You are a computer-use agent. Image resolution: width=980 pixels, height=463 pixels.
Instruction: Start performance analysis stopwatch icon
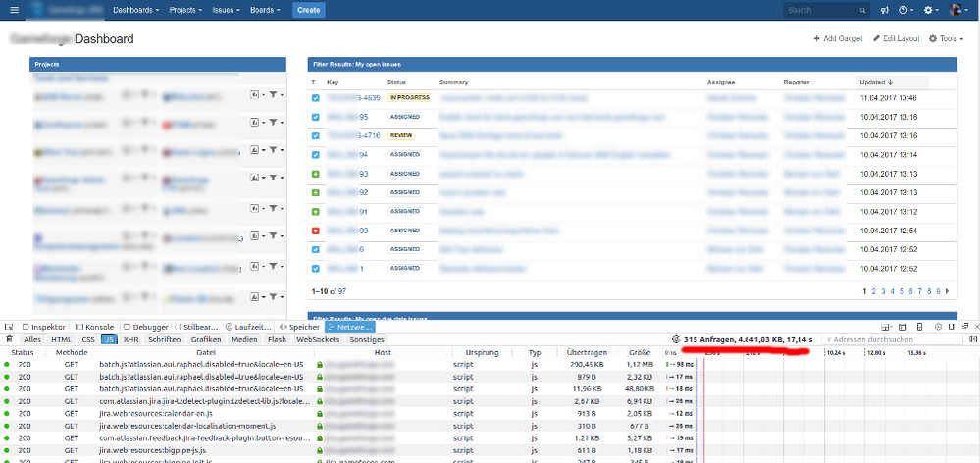675,339
